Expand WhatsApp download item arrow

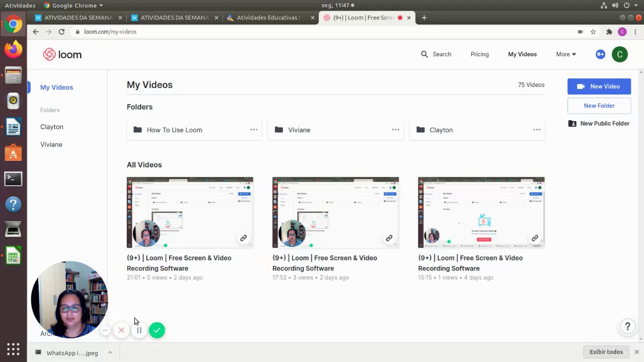pyautogui.click(x=110, y=353)
